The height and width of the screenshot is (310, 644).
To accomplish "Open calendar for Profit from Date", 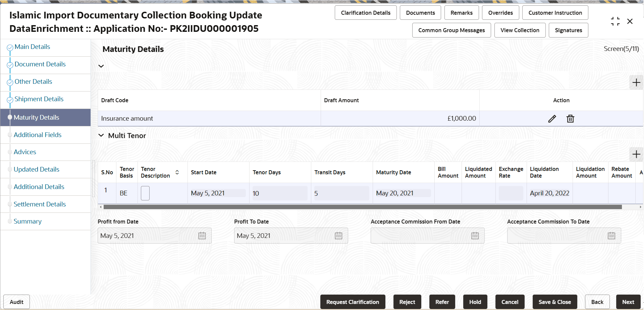I will 202,236.
